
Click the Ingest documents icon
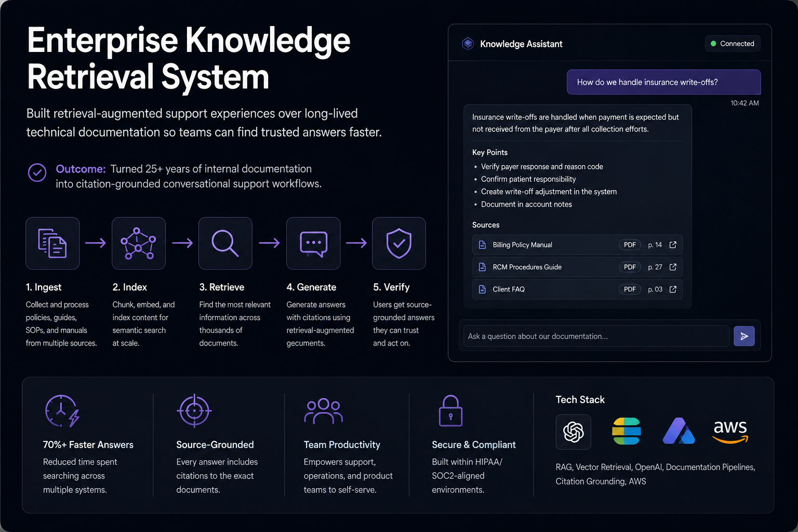pos(52,243)
